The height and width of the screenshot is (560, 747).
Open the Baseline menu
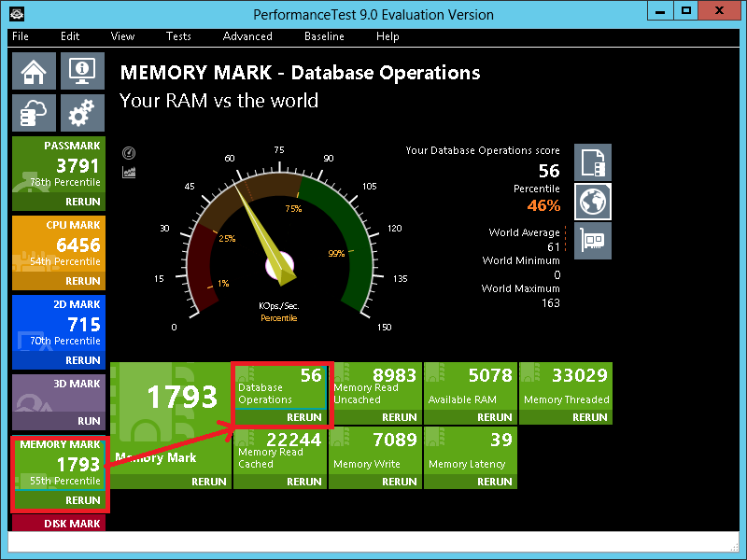tap(324, 36)
